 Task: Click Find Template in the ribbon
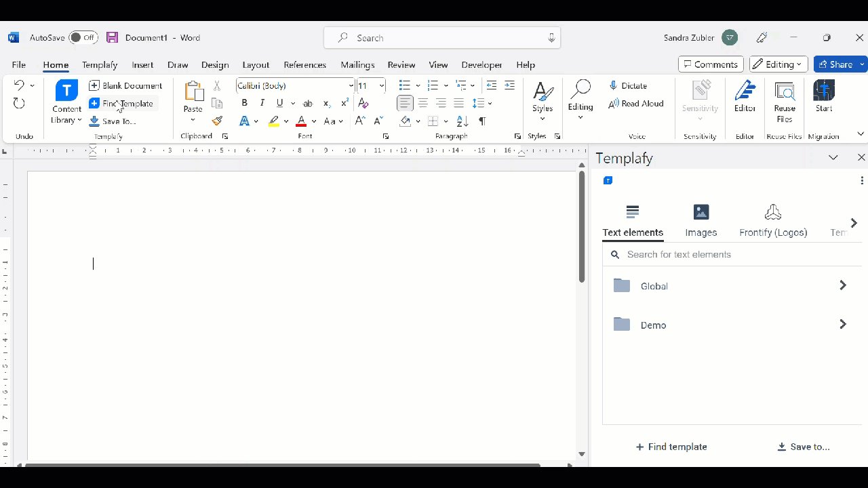121,104
